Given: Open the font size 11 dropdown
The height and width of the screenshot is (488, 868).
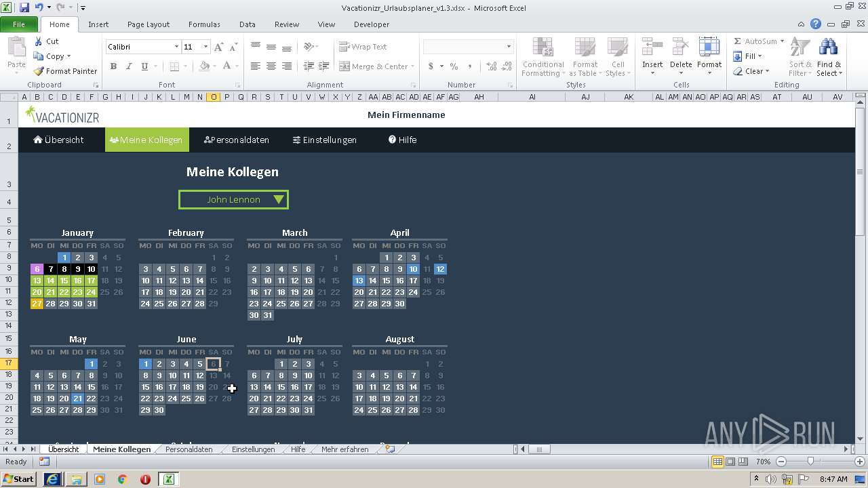Looking at the screenshot, I should click(206, 47).
